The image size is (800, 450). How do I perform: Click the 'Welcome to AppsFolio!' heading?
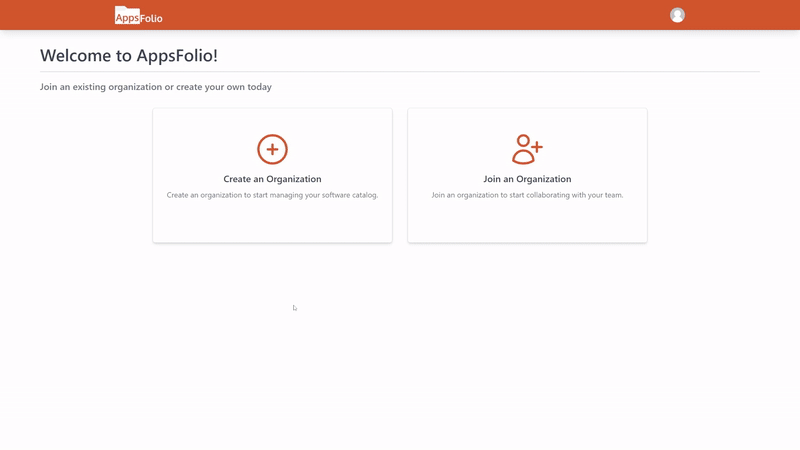point(129,55)
